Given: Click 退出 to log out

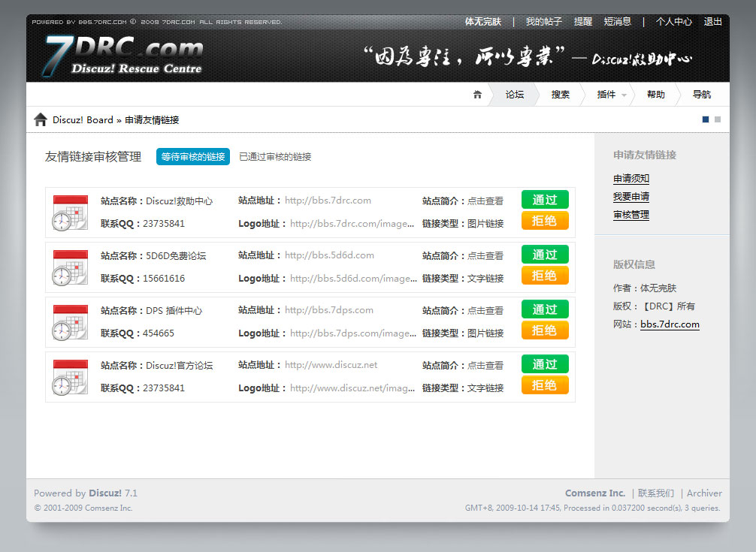Looking at the screenshot, I should pyautogui.click(x=712, y=22).
